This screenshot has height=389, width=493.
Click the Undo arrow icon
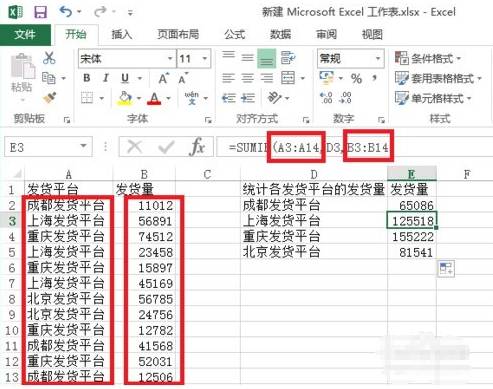pyautogui.click(x=66, y=12)
